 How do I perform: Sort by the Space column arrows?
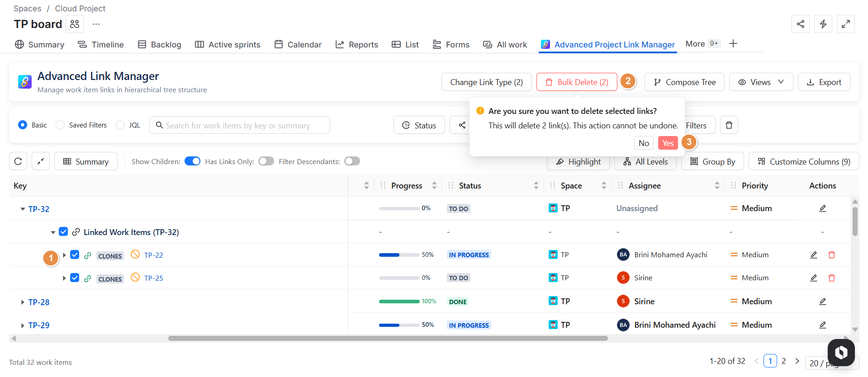click(604, 185)
